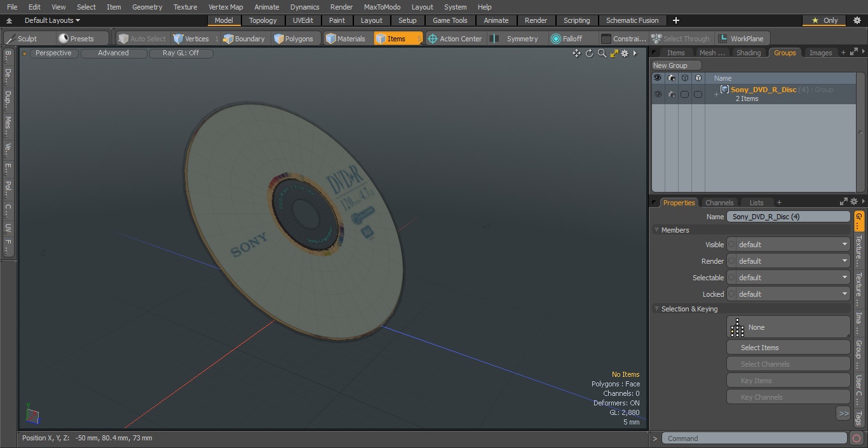Open the Visible default dropdown
Screen dimensions: 868x448
(x=789, y=245)
